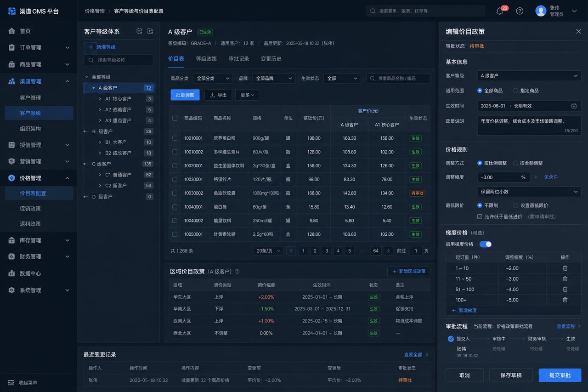This screenshot has width=588, height=392.
Task: Close the 编辑价目政策 panel
Action: pyautogui.click(x=578, y=31)
